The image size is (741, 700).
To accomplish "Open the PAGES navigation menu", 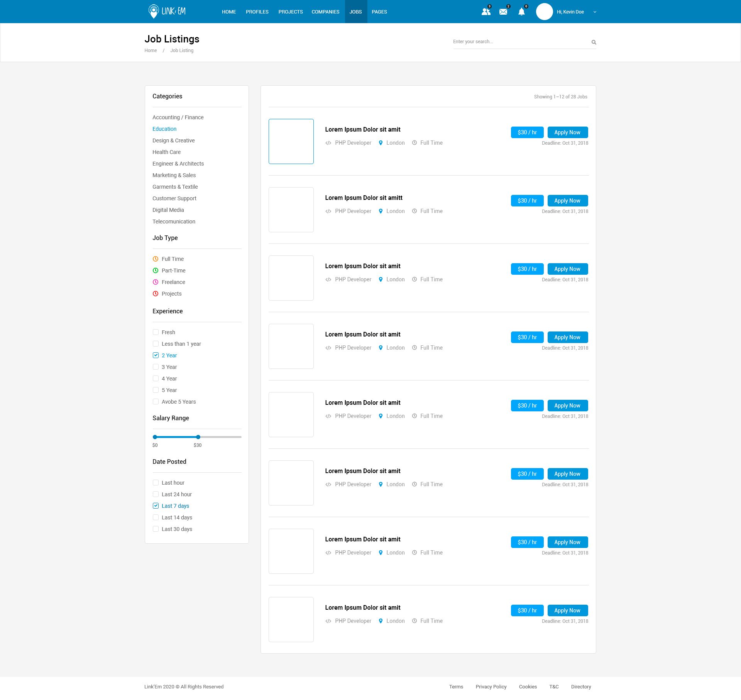I will [379, 12].
